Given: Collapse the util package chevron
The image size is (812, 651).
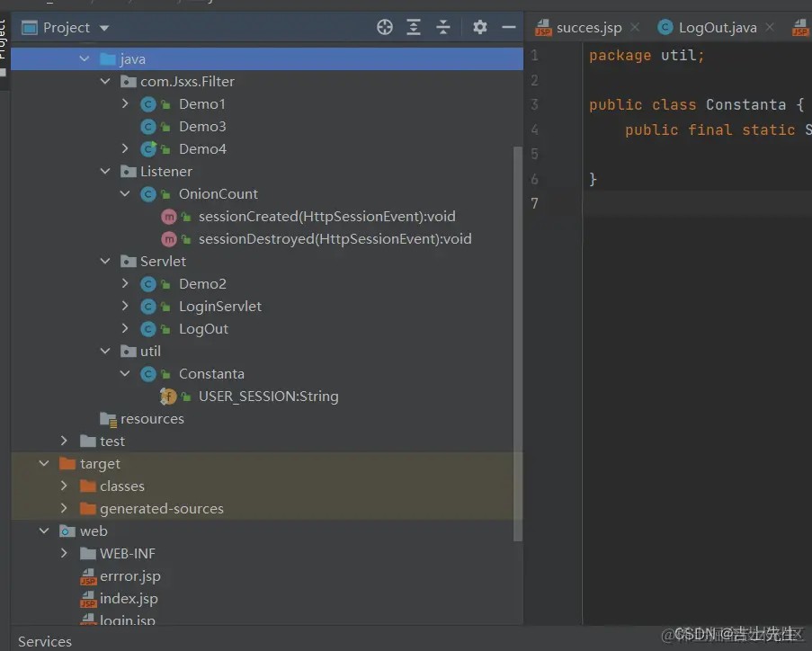Looking at the screenshot, I should tap(105, 352).
